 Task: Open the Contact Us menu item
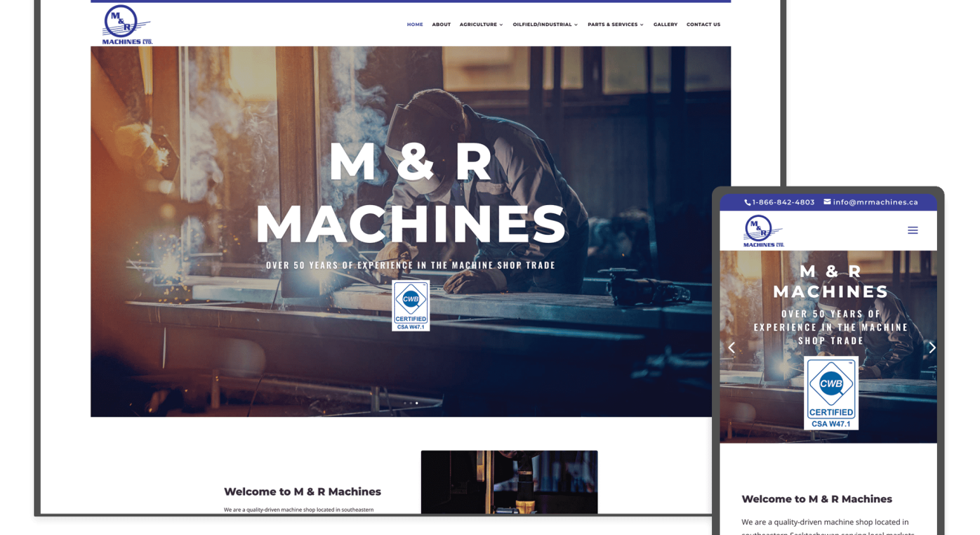[x=703, y=25]
